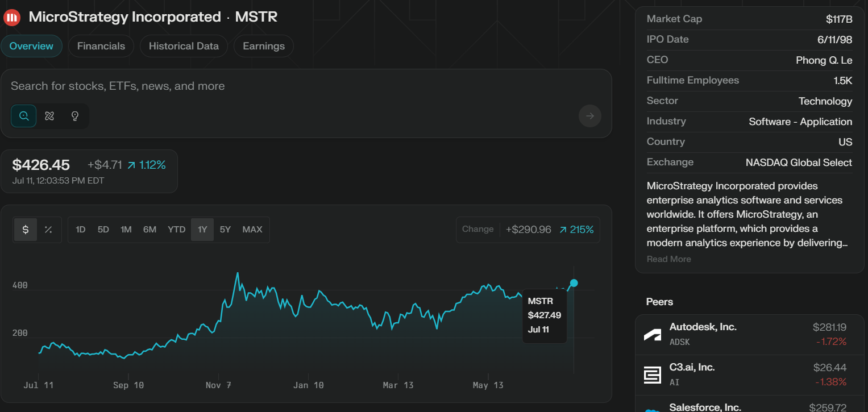
Task: Select the research mode icon beside magnifier
Action: coord(49,116)
